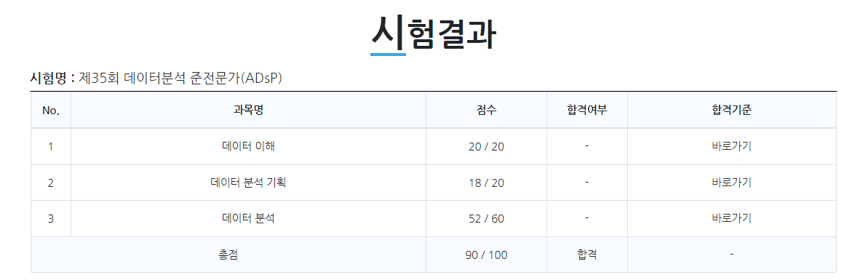Click the 18 / 20 score cell

pyautogui.click(x=486, y=183)
